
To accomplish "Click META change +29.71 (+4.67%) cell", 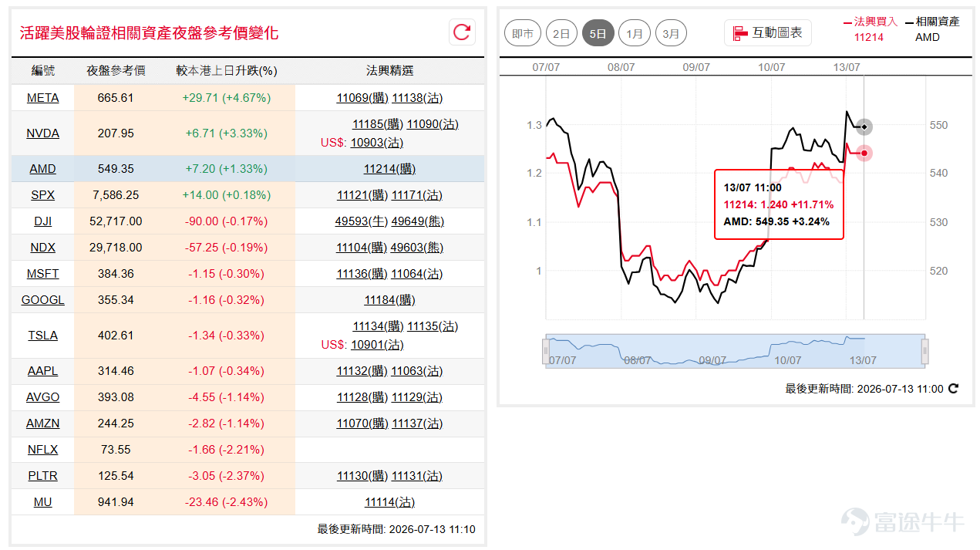I will [226, 98].
